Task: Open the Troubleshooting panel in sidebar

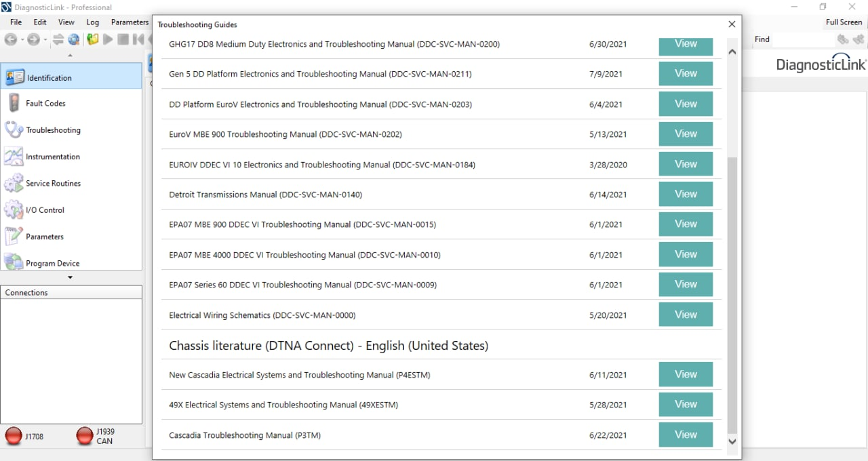Action: click(x=71, y=129)
